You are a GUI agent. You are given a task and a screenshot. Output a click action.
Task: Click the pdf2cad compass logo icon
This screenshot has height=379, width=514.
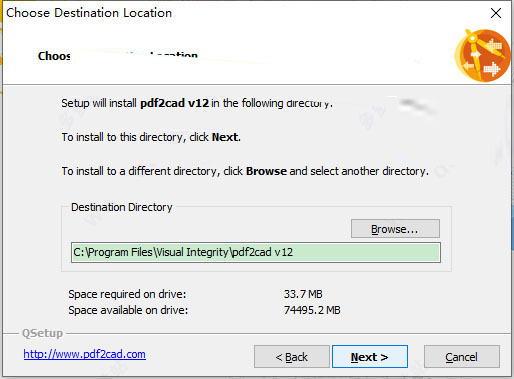tap(482, 55)
